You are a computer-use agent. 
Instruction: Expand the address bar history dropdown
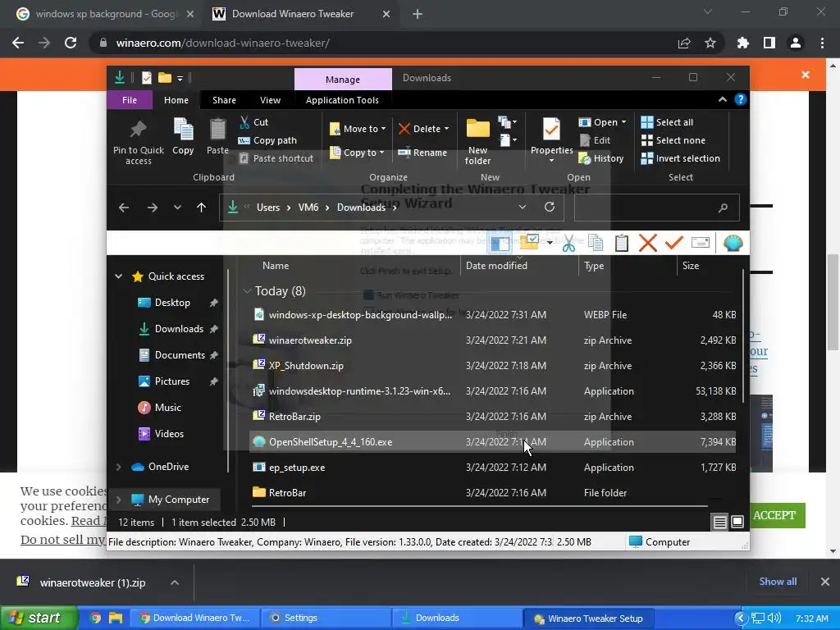pyautogui.click(x=523, y=208)
